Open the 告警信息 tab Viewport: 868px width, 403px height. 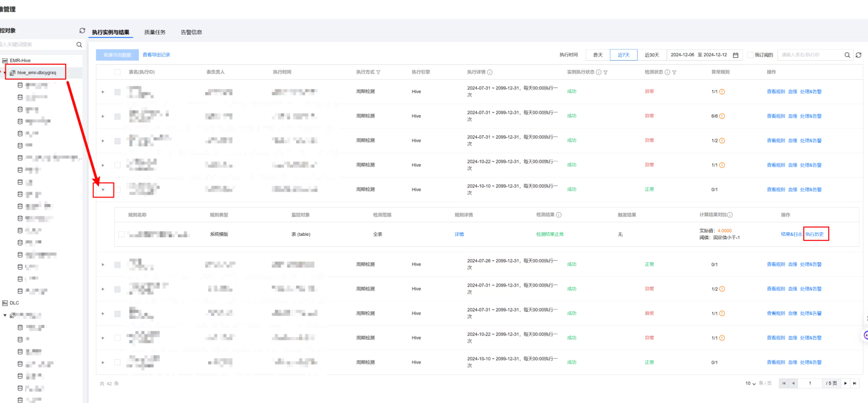click(x=191, y=32)
